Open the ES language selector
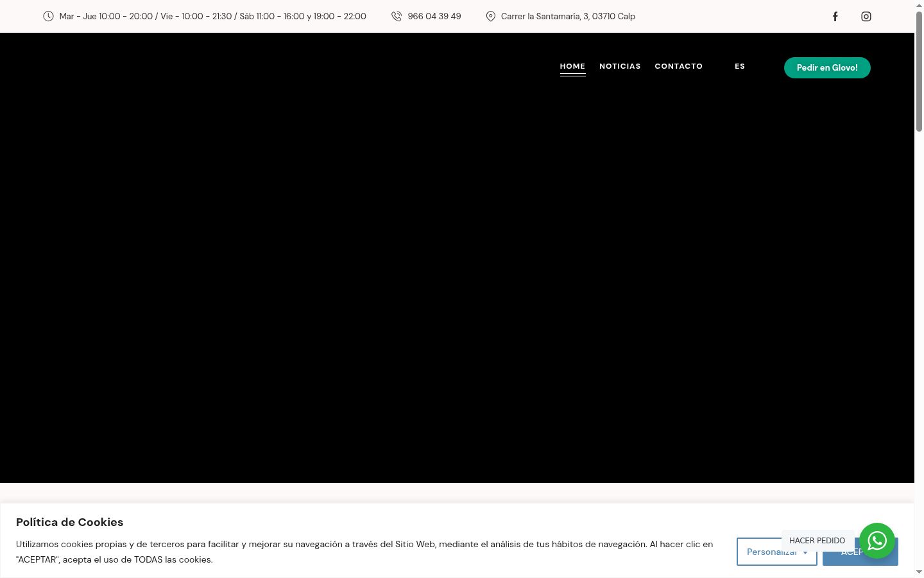 pyautogui.click(x=740, y=66)
